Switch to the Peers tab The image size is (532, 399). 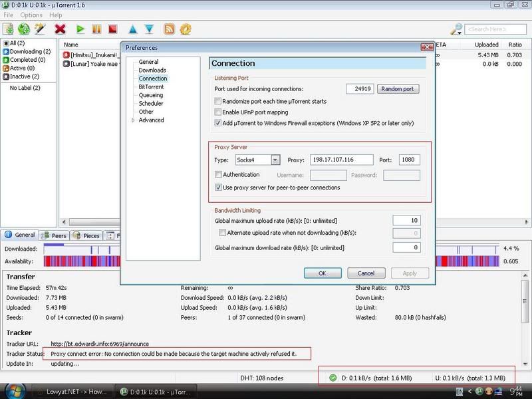55,235
